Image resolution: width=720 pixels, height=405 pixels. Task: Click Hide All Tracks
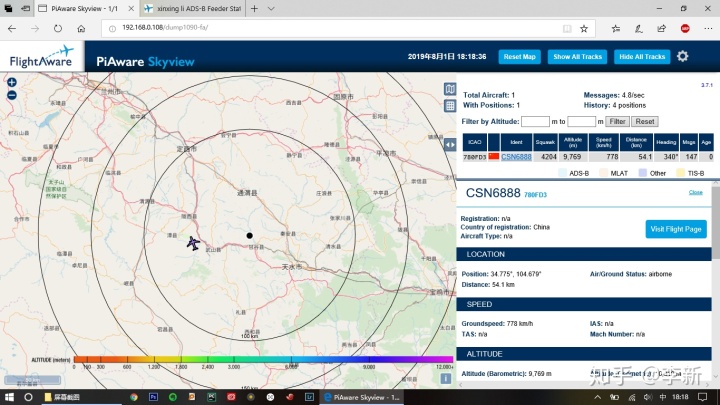point(642,56)
